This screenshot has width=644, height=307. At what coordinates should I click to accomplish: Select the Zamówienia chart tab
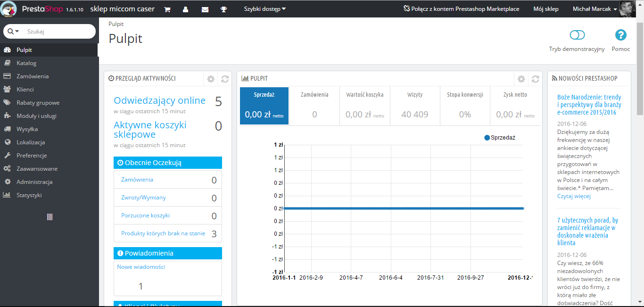pyautogui.click(x=314, y=106)
